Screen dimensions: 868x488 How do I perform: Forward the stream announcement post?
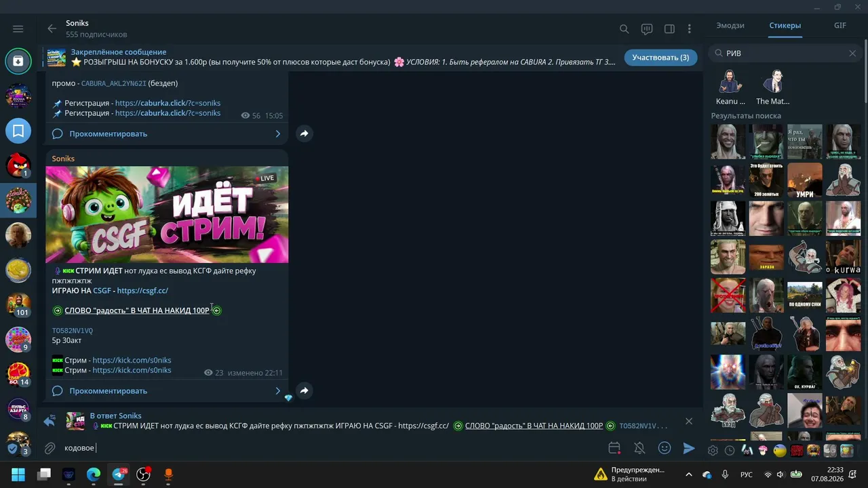point(304,390)
